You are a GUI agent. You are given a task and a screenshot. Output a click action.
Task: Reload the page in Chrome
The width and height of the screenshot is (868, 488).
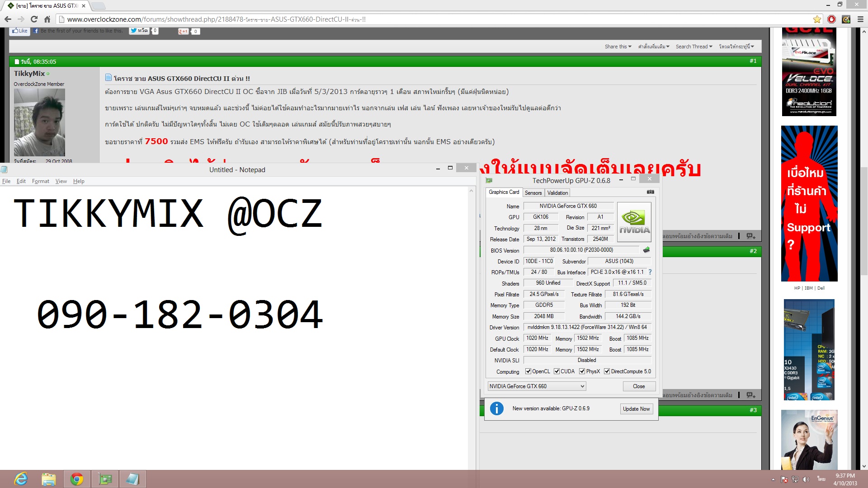(x=34, y=19)
